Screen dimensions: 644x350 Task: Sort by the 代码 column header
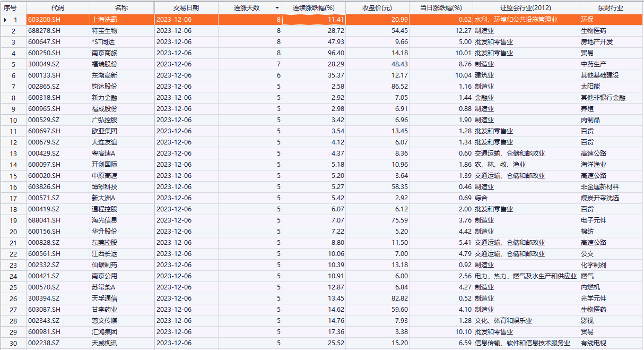click(58, 8)
